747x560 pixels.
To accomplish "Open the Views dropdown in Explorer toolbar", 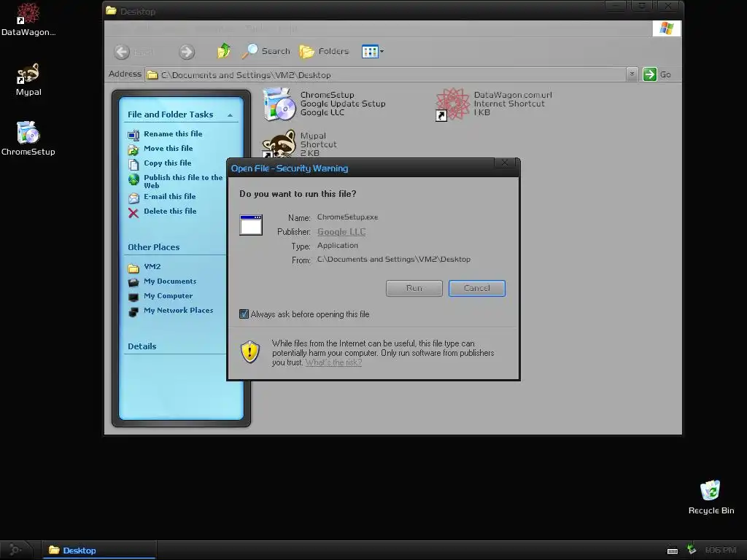I will [373, 51].
